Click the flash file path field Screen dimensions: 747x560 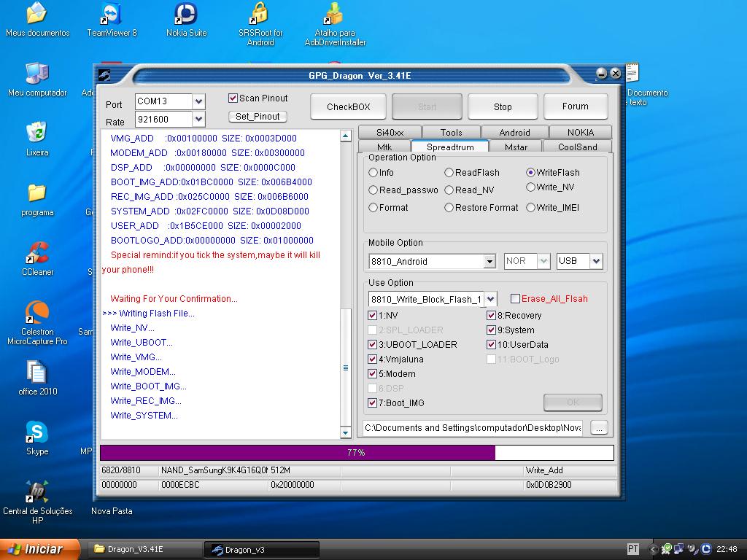click(x=473, y=428)
